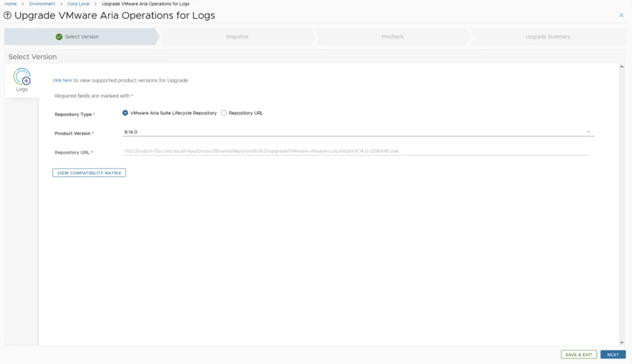
Task: Click green checkmark on Select Version step
Action: (x=59, y=36)
